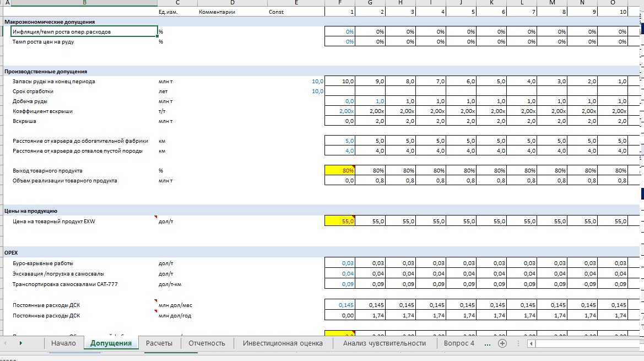
Task: Select the Расстояние до фабрики 5,0 in period 1
Action: tap(340, 141)
